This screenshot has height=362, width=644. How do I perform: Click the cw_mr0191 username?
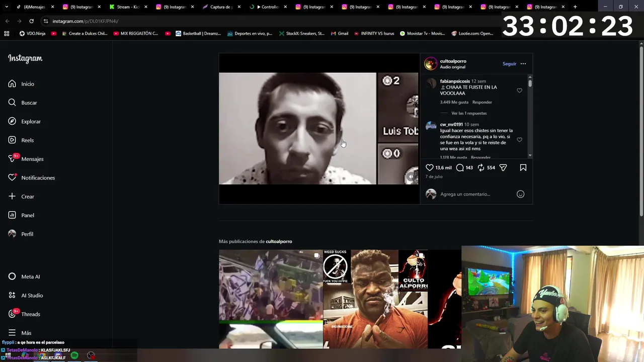(451, 124)
